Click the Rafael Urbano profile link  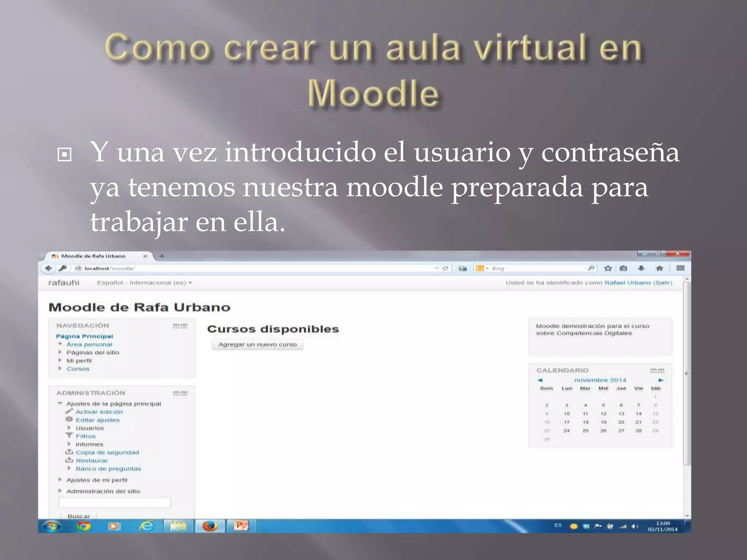click(x=627, y=283)
